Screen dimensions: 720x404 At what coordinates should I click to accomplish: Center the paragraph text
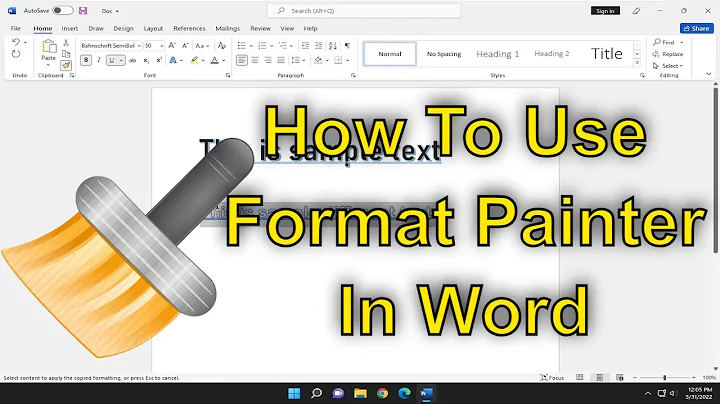(x=255, y=60)
